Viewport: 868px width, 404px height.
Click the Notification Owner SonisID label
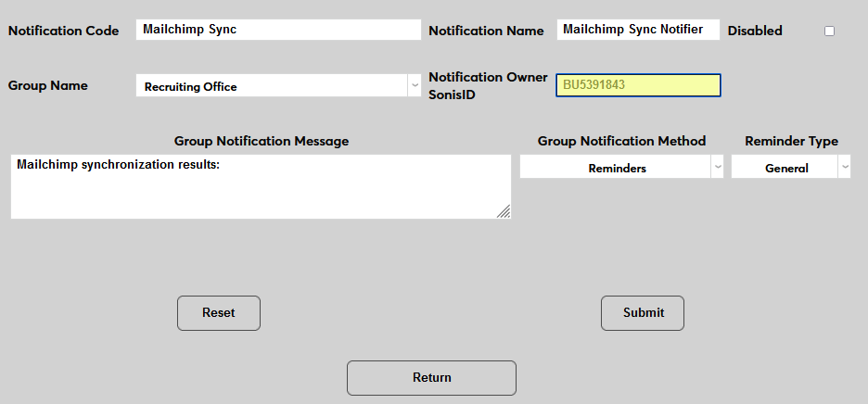[488, 86]
